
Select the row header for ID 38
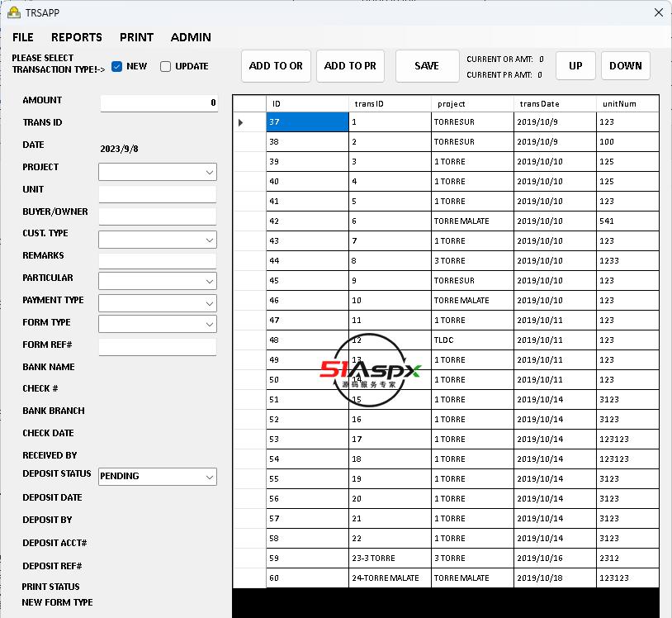250,142
